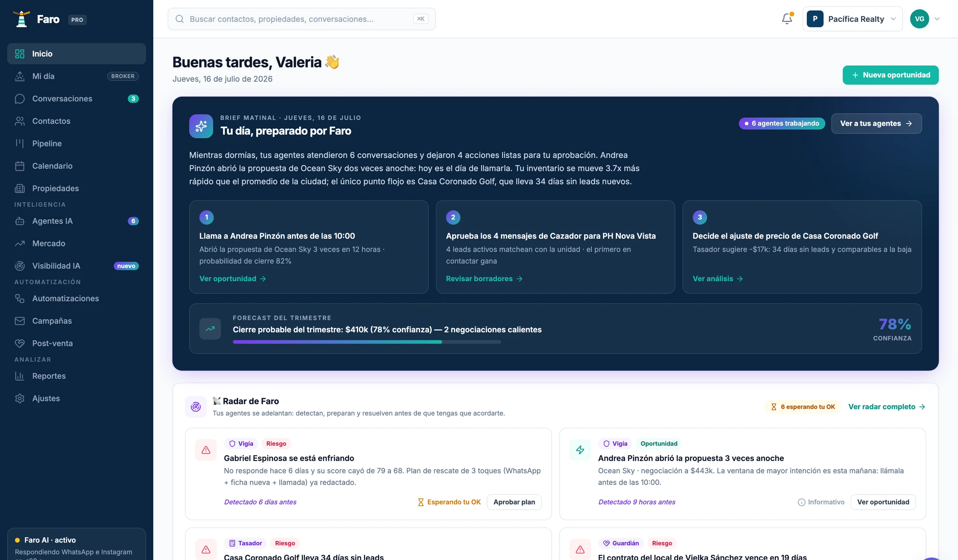958x560 pixels.
Task: Click 'Detectado 9 horas antes' text
Action: click(x=637, y=502)
